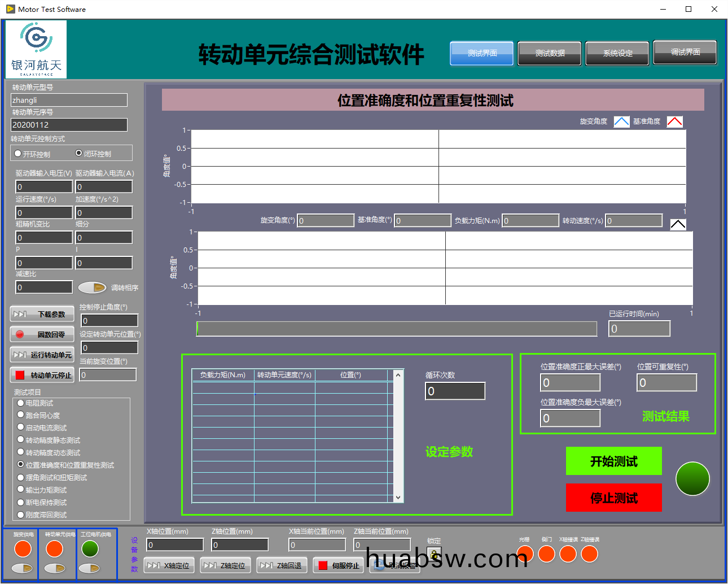
Task: Click the table scroll down arrow
Action: [398, 498]
